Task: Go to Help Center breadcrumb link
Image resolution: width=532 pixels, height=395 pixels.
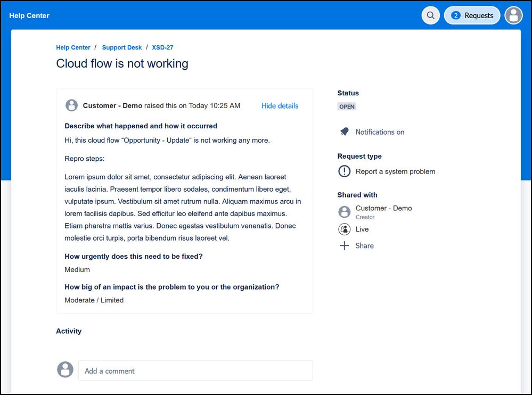Action: (x=73, y=47)
